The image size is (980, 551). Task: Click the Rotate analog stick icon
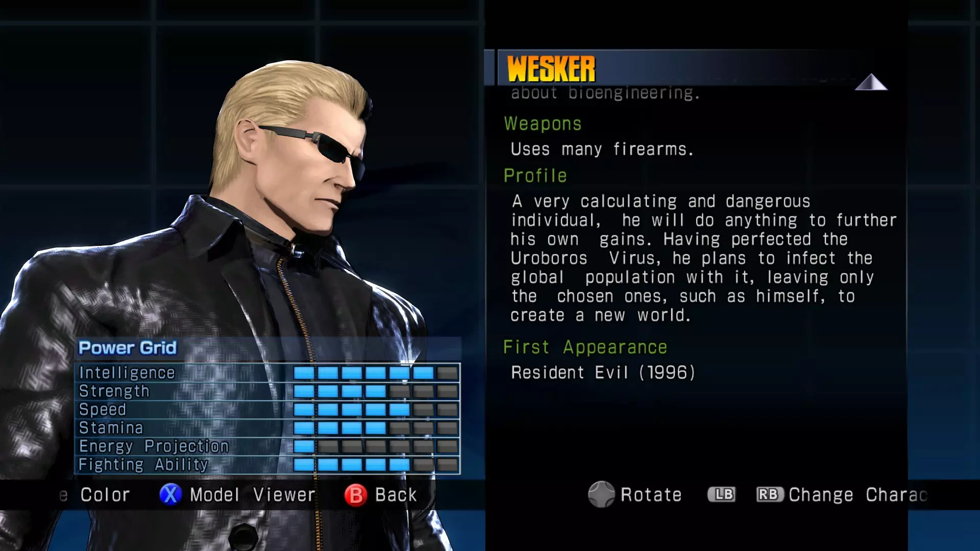tap(601, 494)
